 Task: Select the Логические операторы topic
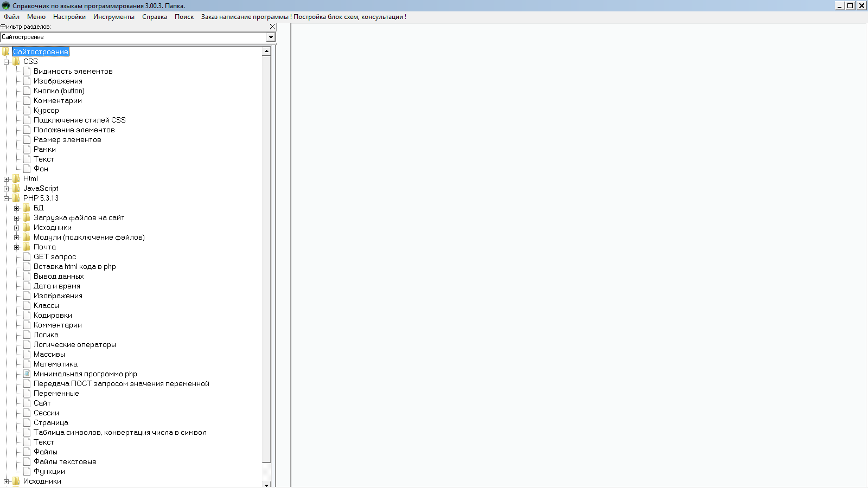click(x=75, y=345)
